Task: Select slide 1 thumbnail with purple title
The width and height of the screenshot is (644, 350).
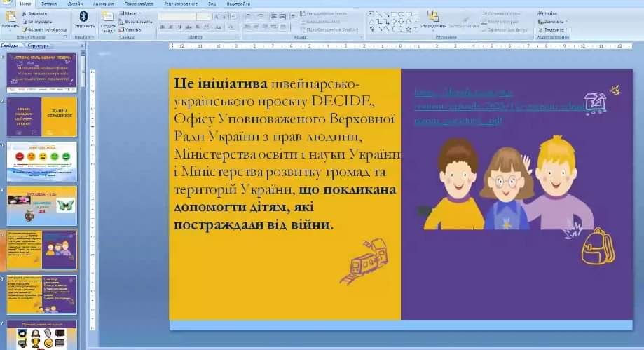Action: (42, 73)
